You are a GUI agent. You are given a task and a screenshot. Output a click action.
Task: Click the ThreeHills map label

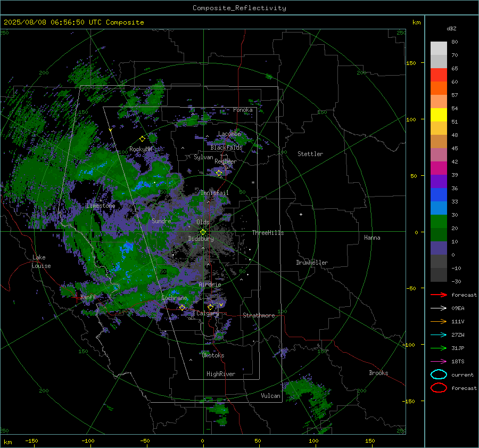268,233
